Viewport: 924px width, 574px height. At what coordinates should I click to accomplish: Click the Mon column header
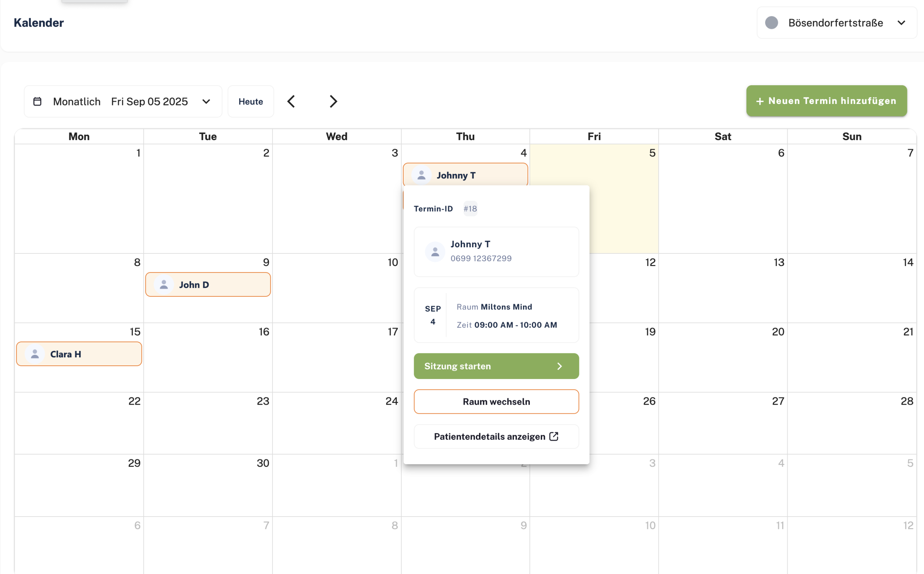pyautogui.click(x=79, y=136)
